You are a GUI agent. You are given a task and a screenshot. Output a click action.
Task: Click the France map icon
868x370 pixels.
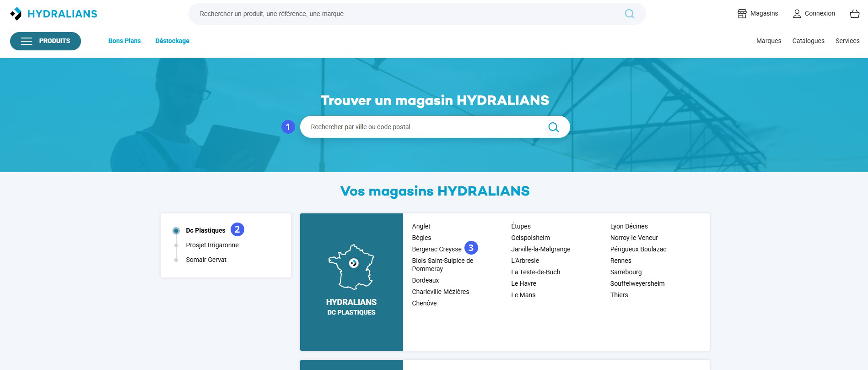pos(351,267)
